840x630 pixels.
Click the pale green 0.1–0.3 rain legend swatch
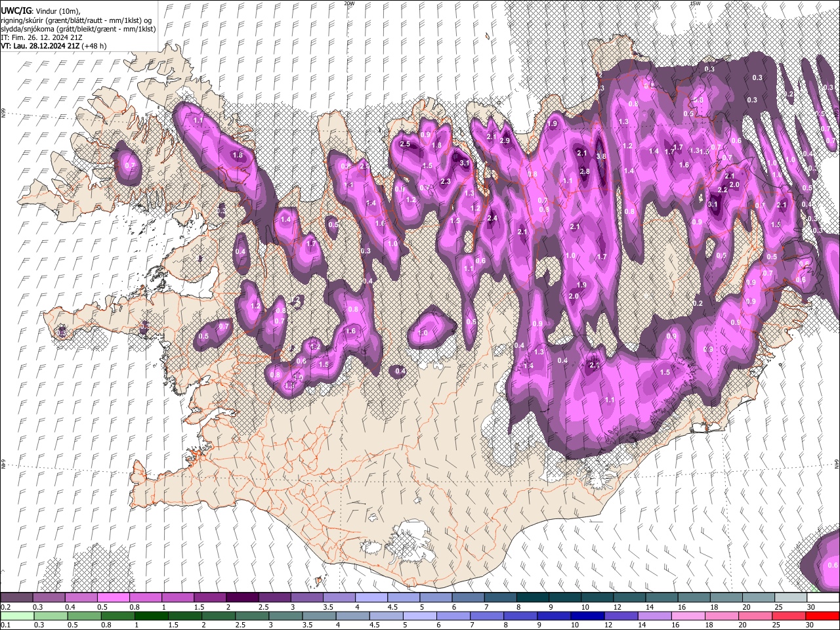[17, 616]
